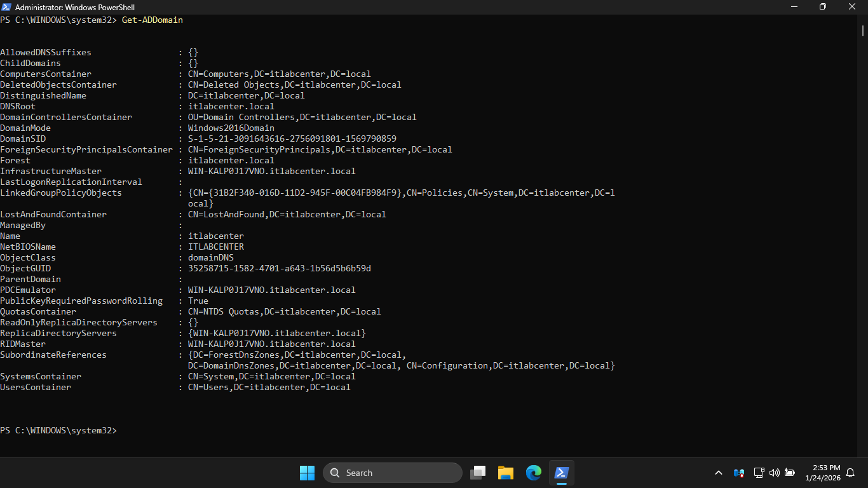The width and height of the screenshot is (868, 488).
Task: Close the Administrator PowerShell window
Action: 852,7
